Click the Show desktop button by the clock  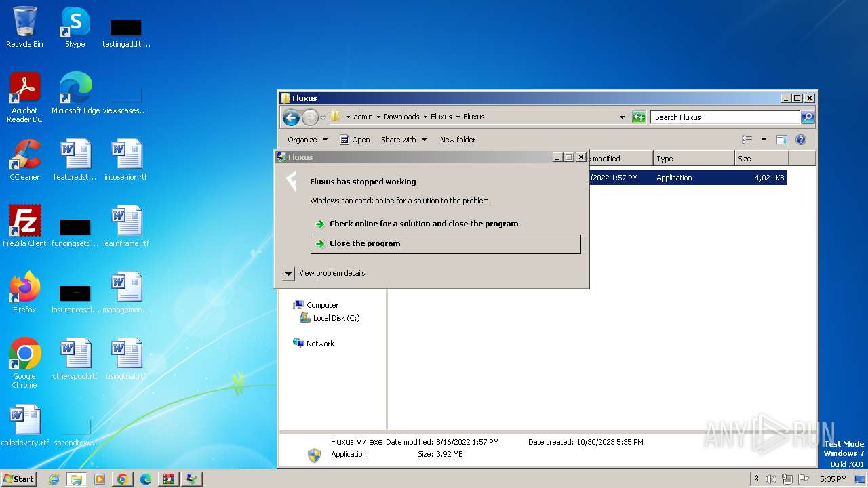tap(861, 479)
